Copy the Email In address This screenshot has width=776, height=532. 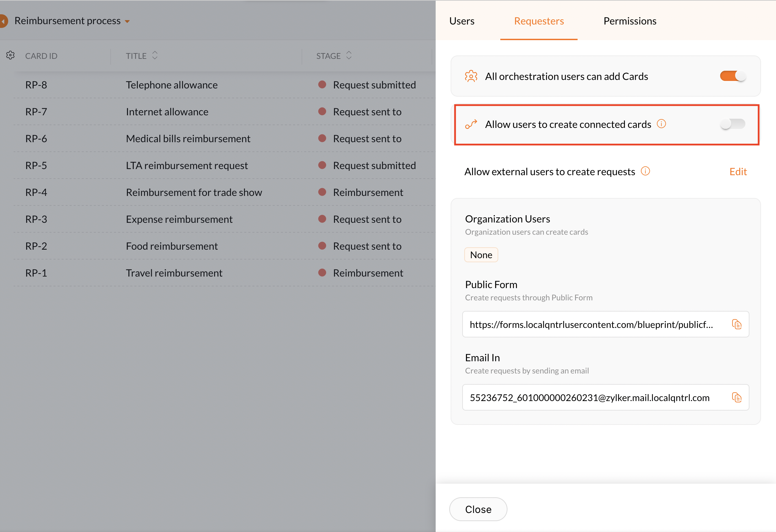coord(737,397)
